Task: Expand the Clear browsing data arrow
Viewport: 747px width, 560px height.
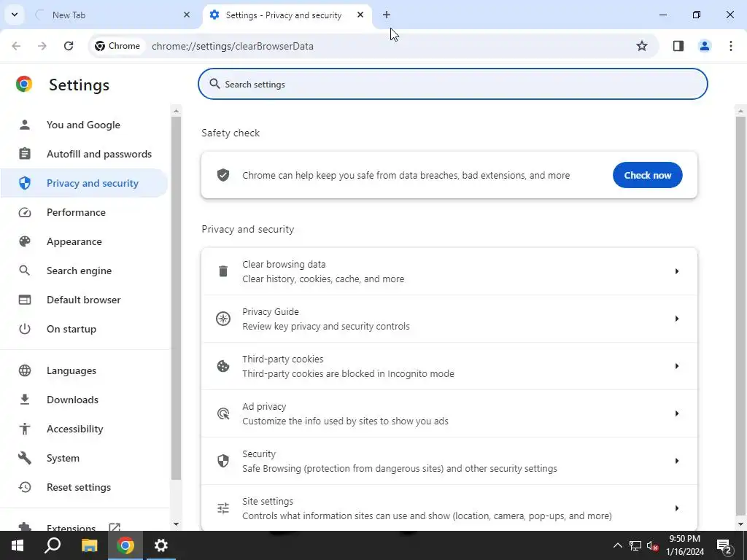Action: (x=676, y=271)
